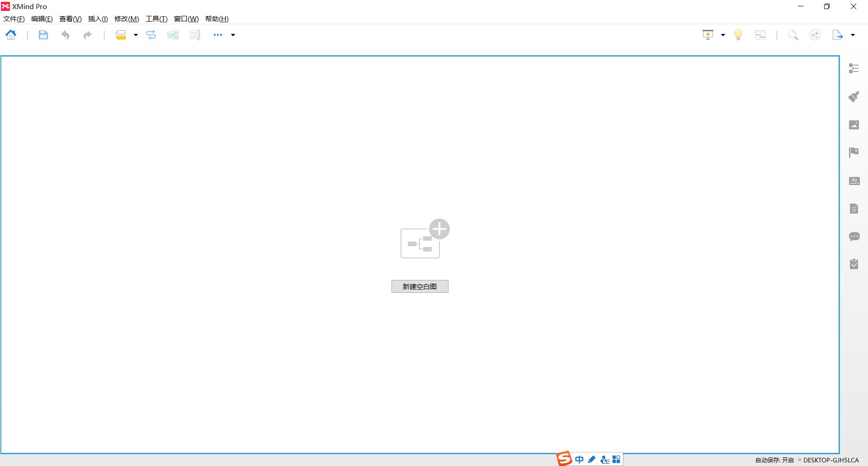Open the Image gallery sidebar panel
Viewport: 868px width, 466px height.
(854, 125)
